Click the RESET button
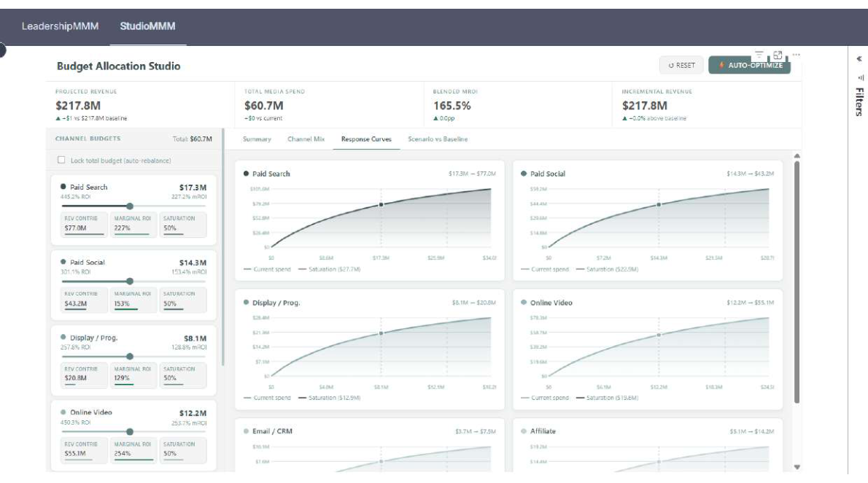868x483 pixels. pyautogui.click(x=681, y=65)
